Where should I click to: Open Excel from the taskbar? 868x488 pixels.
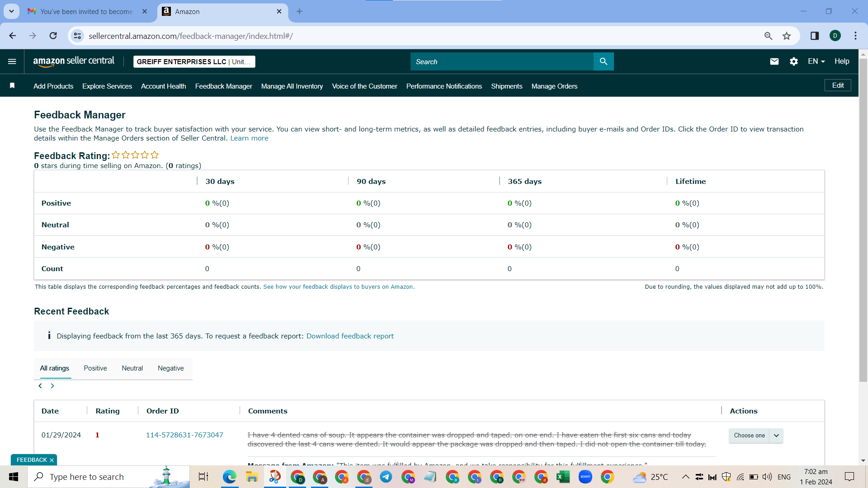click(563, 477)
